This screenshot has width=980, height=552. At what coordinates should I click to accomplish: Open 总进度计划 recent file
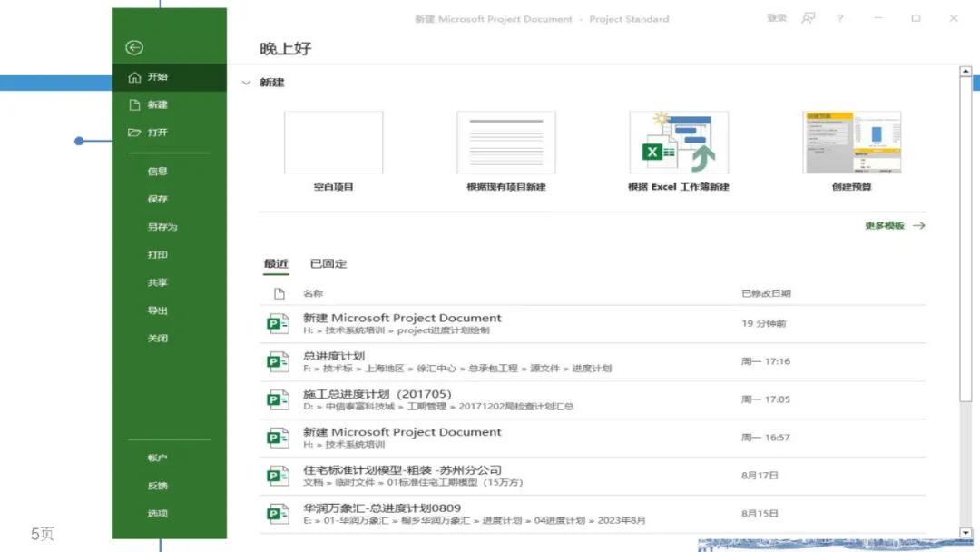(x=593, y=362)
